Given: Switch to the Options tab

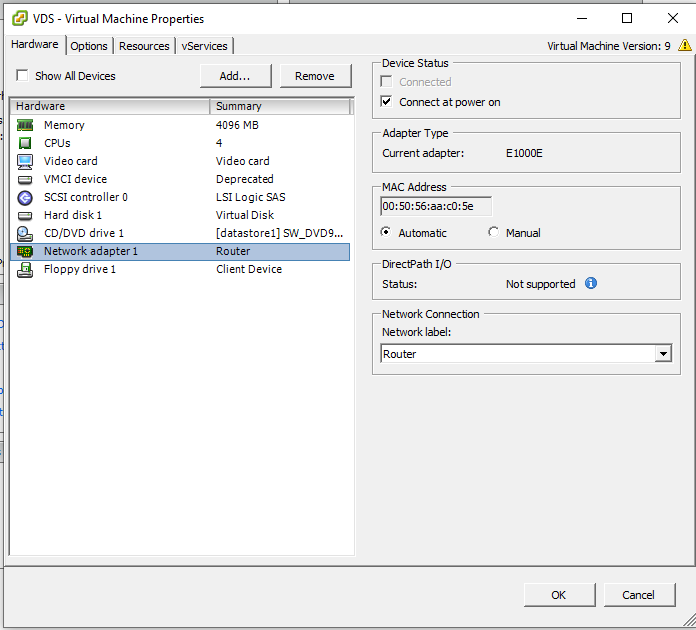Looking at the screenshot, I should (x=89, y=46).
